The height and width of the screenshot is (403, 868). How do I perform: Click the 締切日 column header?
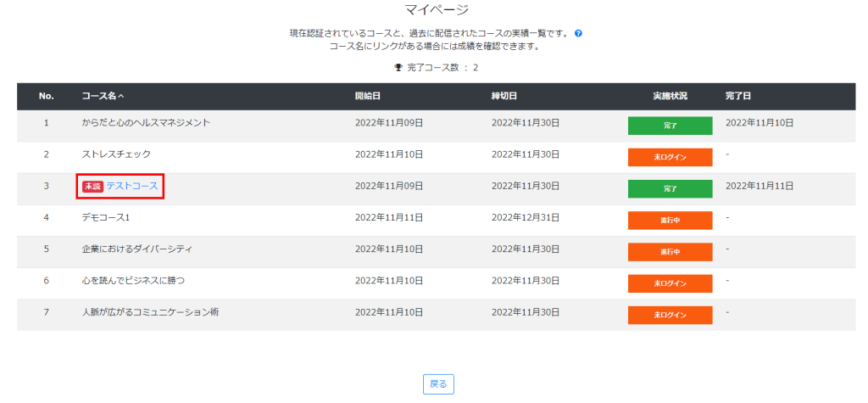coord(504,96)
